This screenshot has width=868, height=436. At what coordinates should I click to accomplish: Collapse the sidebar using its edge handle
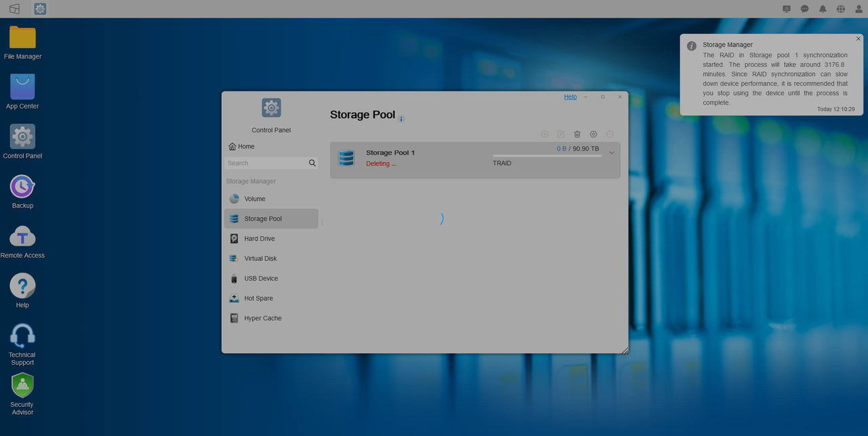click(322, 222)
